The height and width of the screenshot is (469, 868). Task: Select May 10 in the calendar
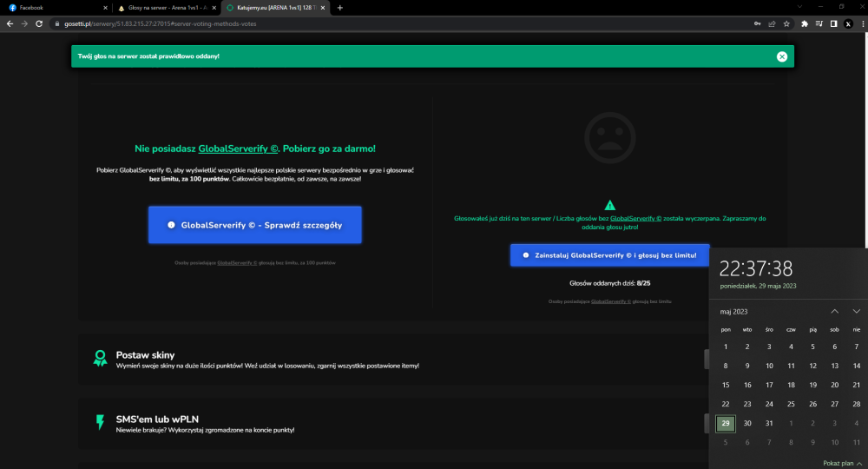click(x=769, y=366)
